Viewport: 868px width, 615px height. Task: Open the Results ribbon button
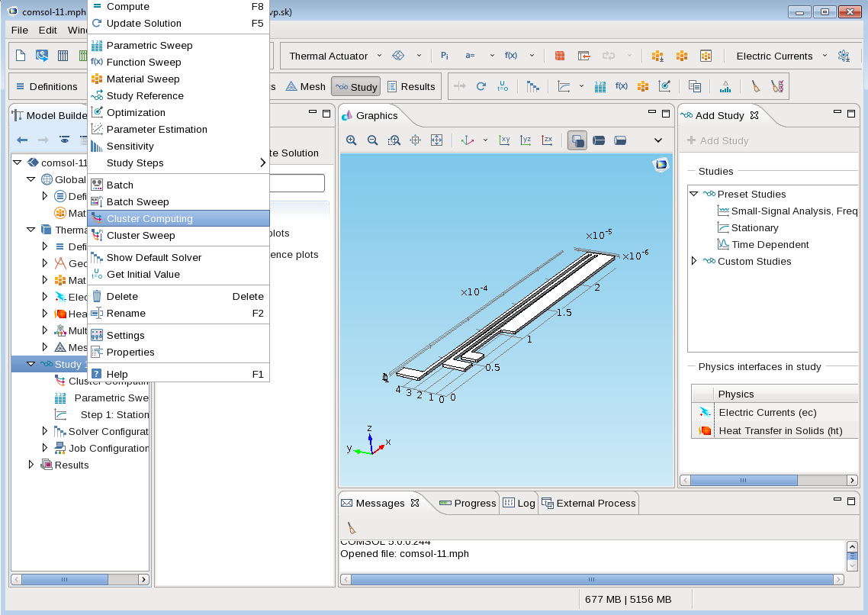click(x=410, y=87)
